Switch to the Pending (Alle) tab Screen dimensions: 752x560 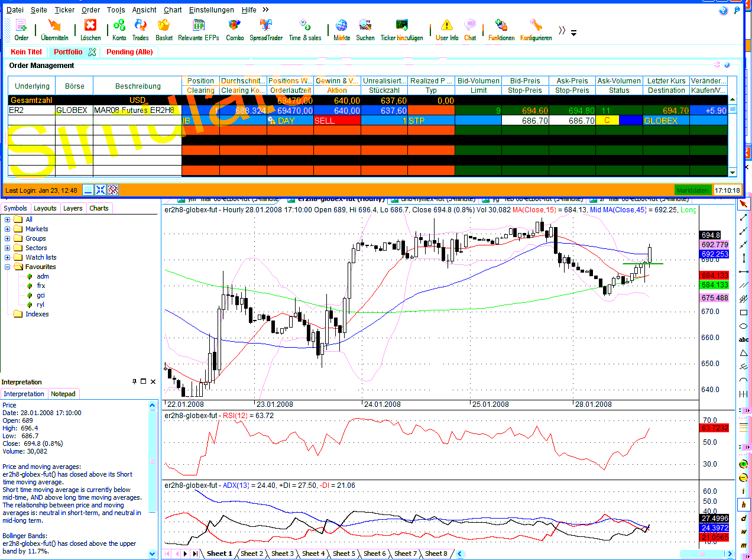[x=129, y=52]
